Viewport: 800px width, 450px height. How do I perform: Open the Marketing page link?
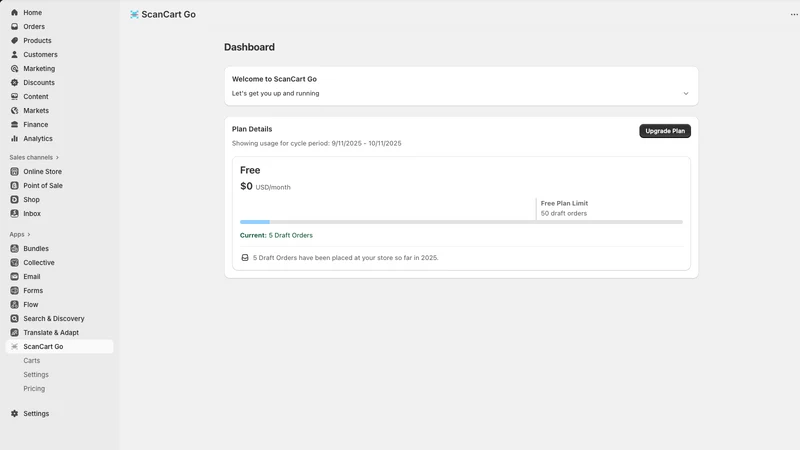tap(39, 68)
